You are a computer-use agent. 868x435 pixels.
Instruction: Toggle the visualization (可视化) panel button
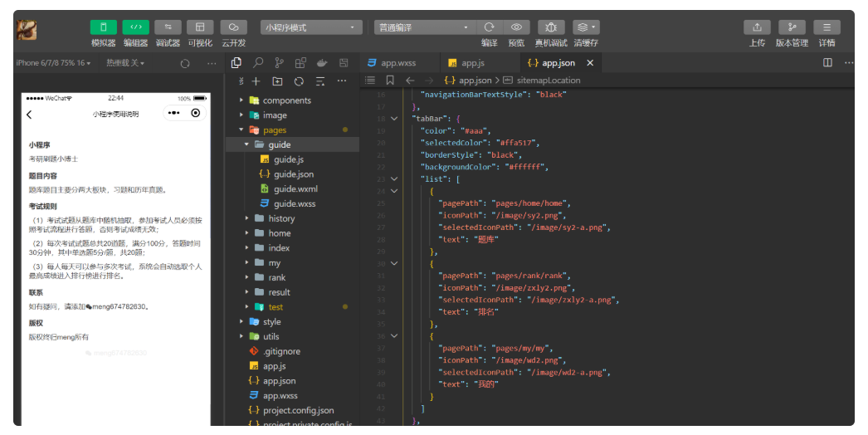coord(200,27)
